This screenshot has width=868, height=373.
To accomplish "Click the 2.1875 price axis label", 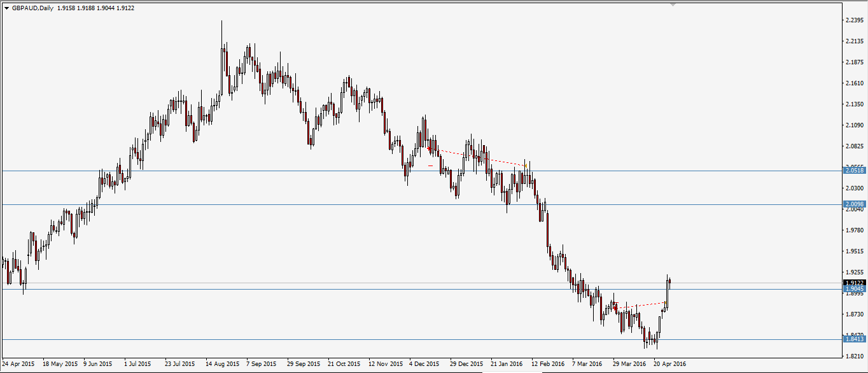I will coord(855,62).
